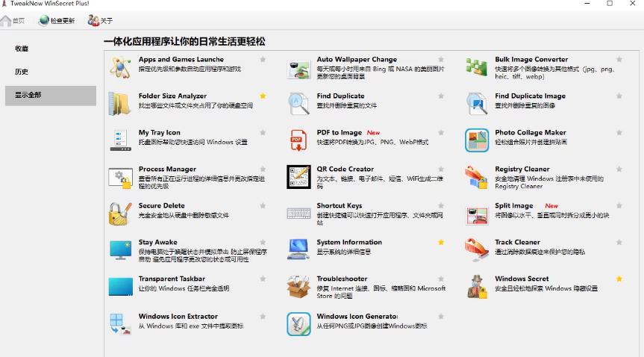Click the Troubleshooter toolbox icon
Screen dimensions: 644x357
click(298, 287)
